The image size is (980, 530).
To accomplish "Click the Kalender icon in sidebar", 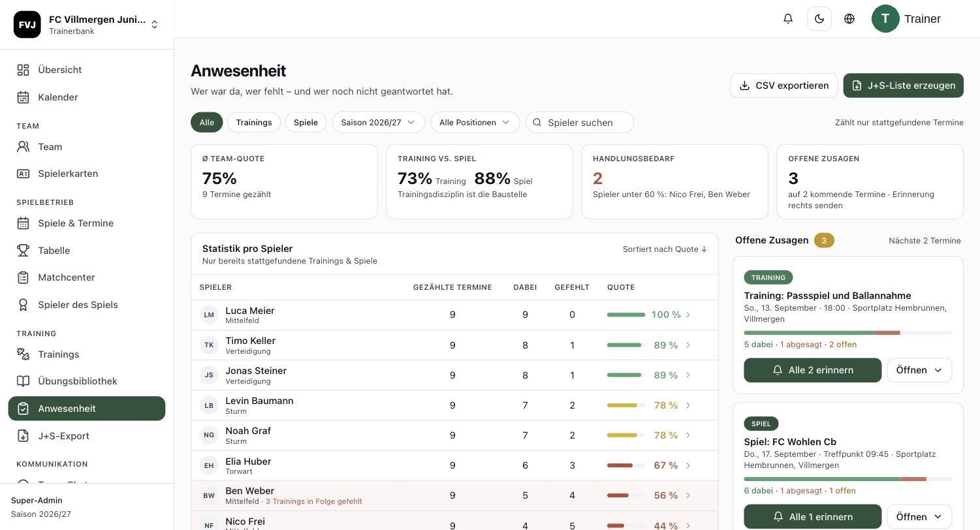I will (x=23, y=97).
